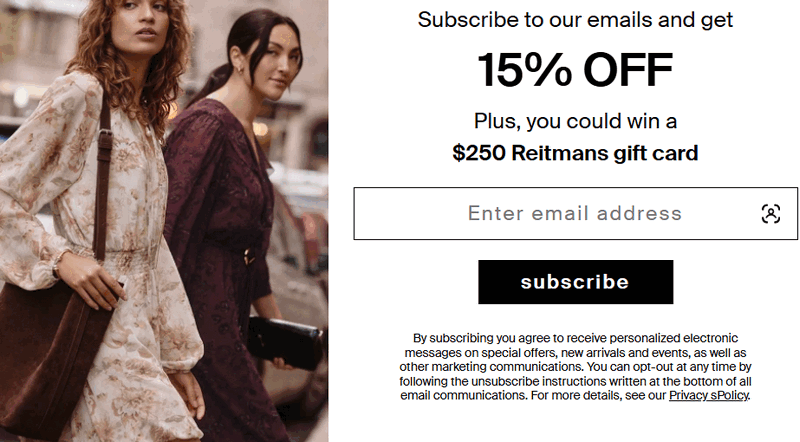Click the "Subscribe to our emails" heading text

[575, 19]
